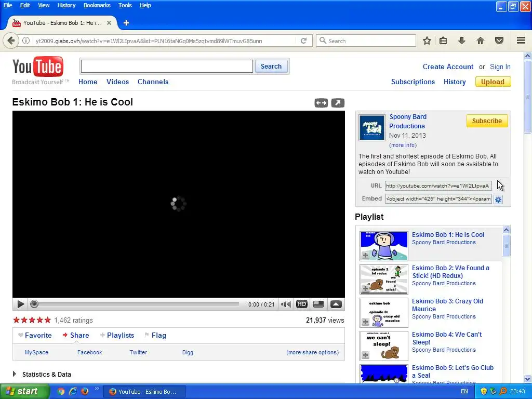Show site information icon in address bar
The image size is (532, 399).
pyautogui.click(x=26, y=41)
